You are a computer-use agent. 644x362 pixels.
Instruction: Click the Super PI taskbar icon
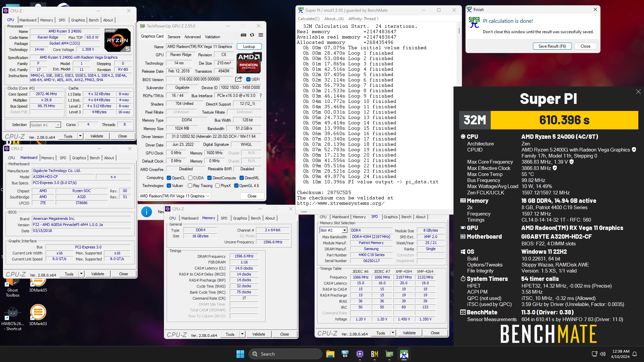pos(404,354)
